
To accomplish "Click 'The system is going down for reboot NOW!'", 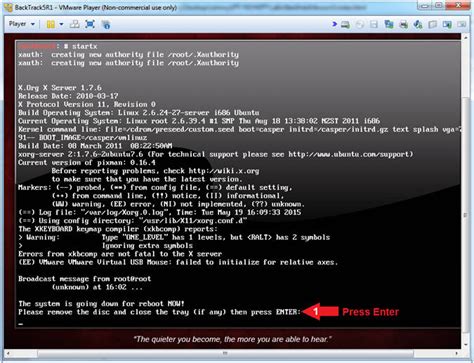I will (x=101, y=304).
